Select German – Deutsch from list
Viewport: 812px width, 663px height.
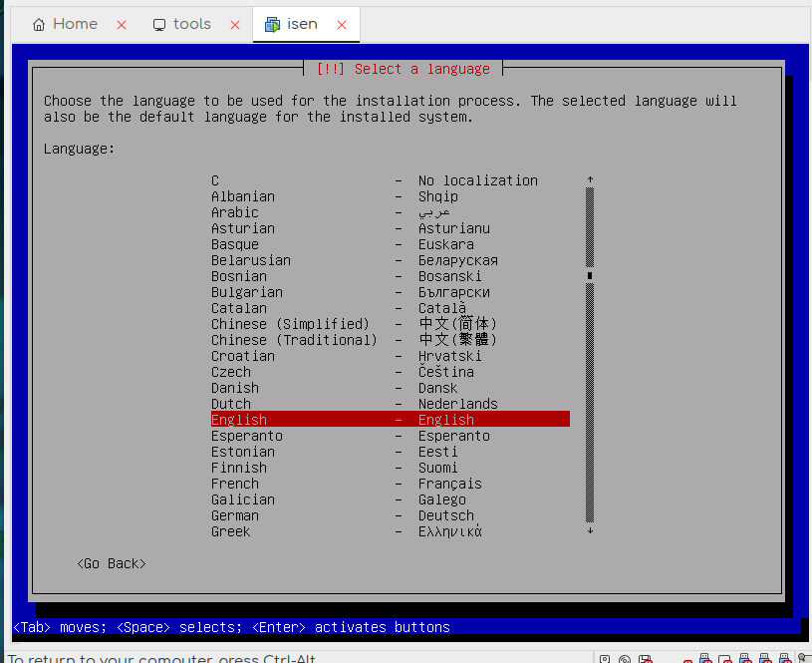pos(390,515)
